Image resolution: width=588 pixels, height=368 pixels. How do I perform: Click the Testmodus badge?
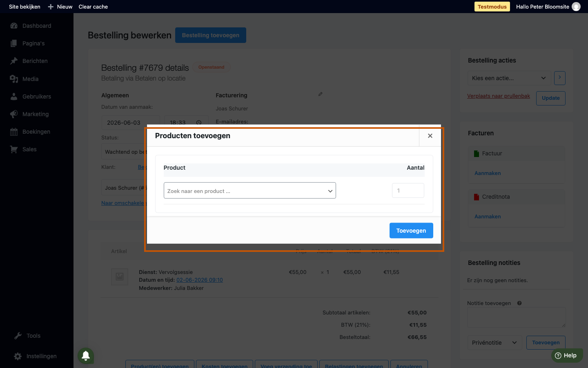tap(492, 7)
